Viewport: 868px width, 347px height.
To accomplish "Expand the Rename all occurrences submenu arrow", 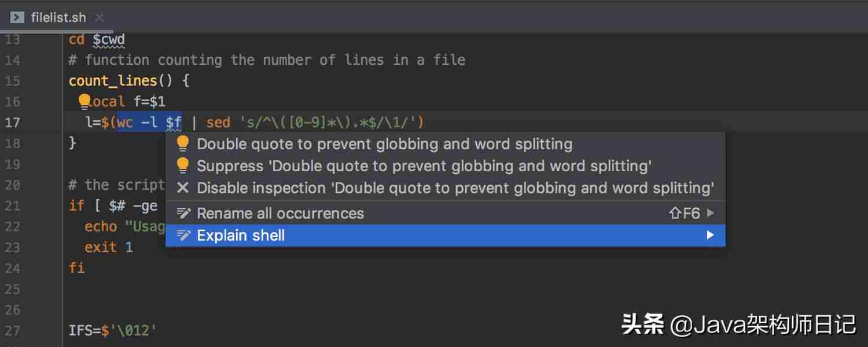I will pyautogui.click(x=710, y=213).
